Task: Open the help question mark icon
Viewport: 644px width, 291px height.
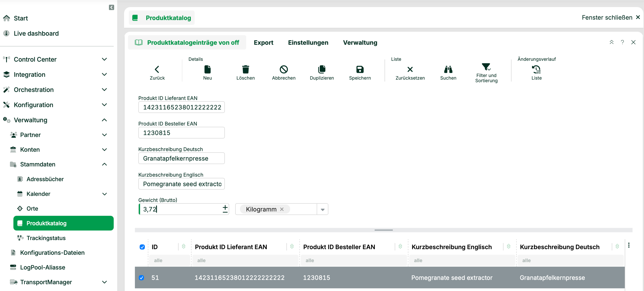Action: pyautogui.click(x=622, y=42)
